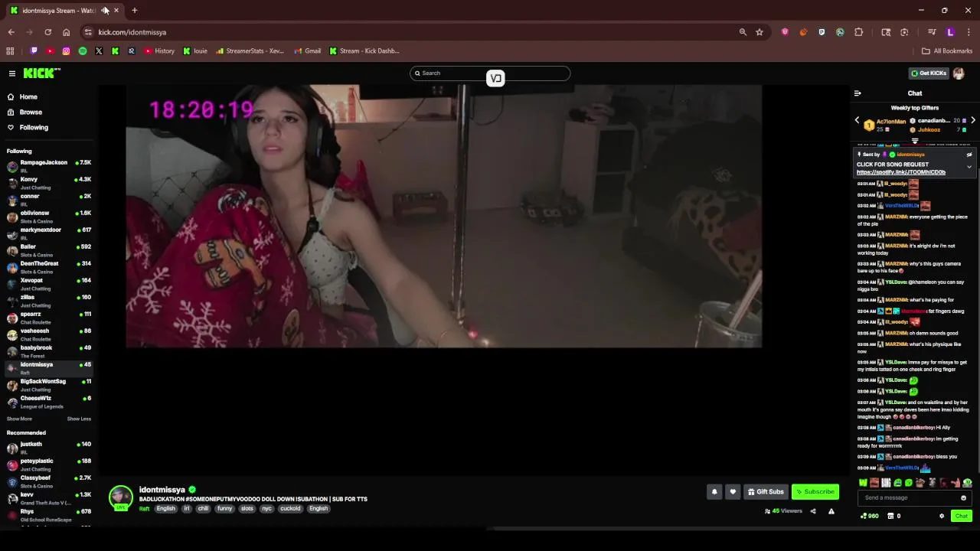Open Chrome extensions puzzle icon
This screenshot has height=551, width=980.
pos(858,32)
